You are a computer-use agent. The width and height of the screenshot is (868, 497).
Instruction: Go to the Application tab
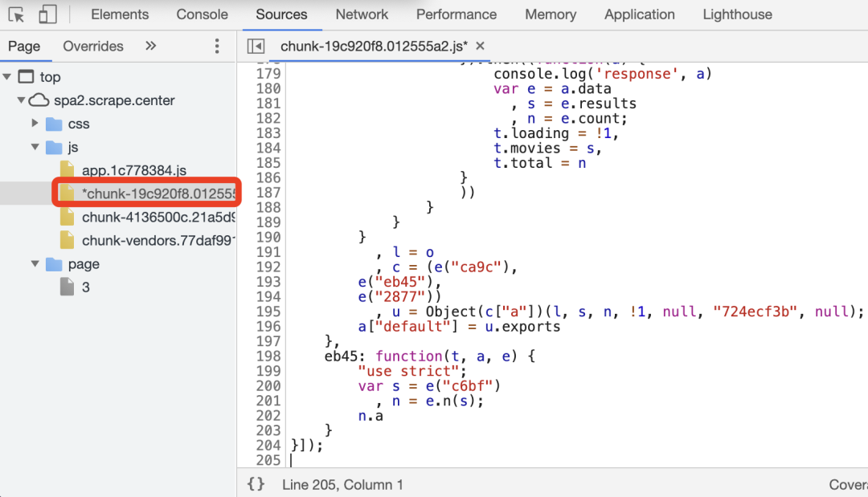click(640, 14)
